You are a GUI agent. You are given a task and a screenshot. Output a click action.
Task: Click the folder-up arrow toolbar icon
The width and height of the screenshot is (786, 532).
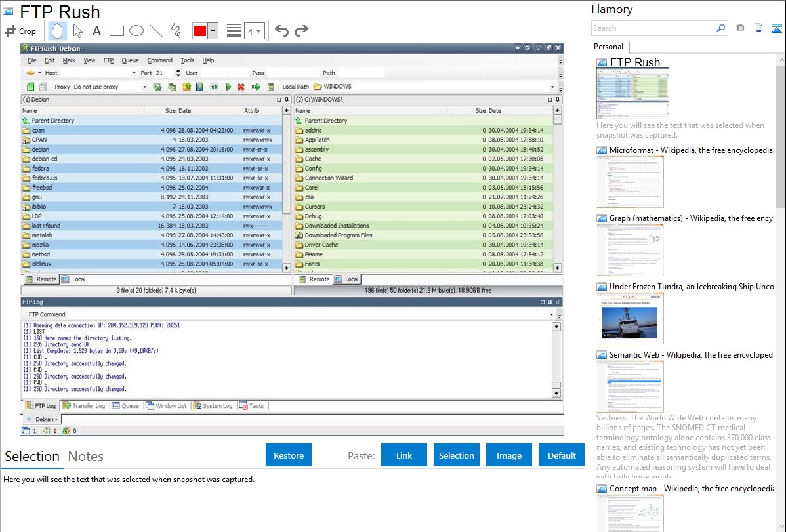click(186, 87)
